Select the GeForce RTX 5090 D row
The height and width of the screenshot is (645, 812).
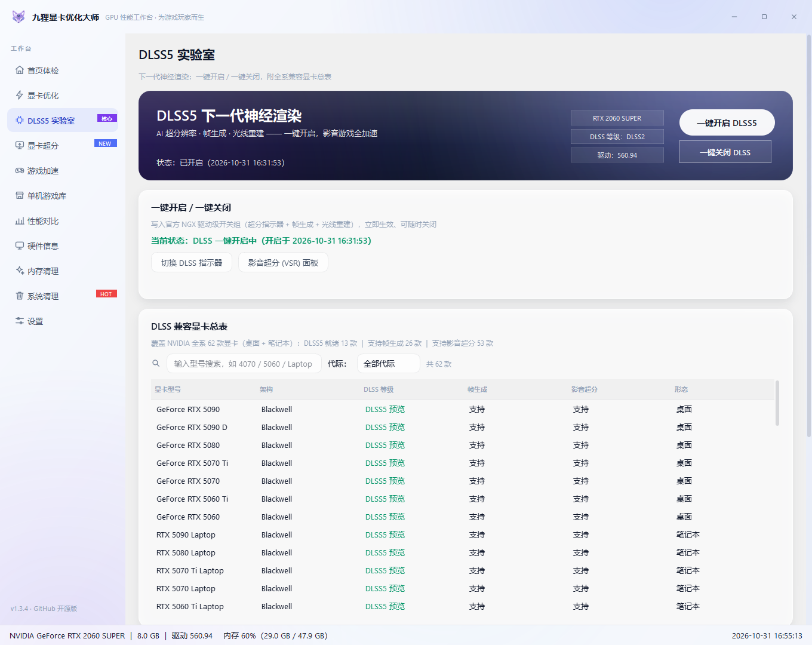[463, 427]
